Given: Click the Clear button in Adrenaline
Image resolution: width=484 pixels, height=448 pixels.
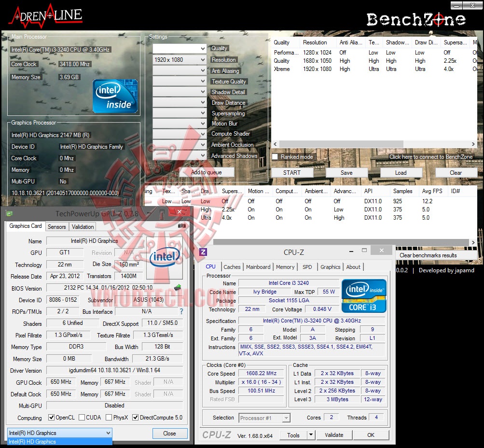Looking at the screenshot, I should click(x=456, y=173).
